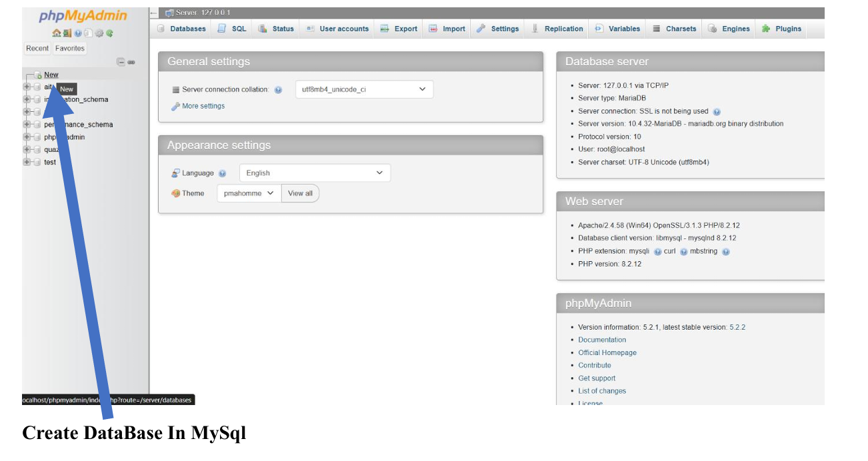Open the help icon after SSL is not being used
The width and height of the screenshot is (868, 461).
[717, 112]
